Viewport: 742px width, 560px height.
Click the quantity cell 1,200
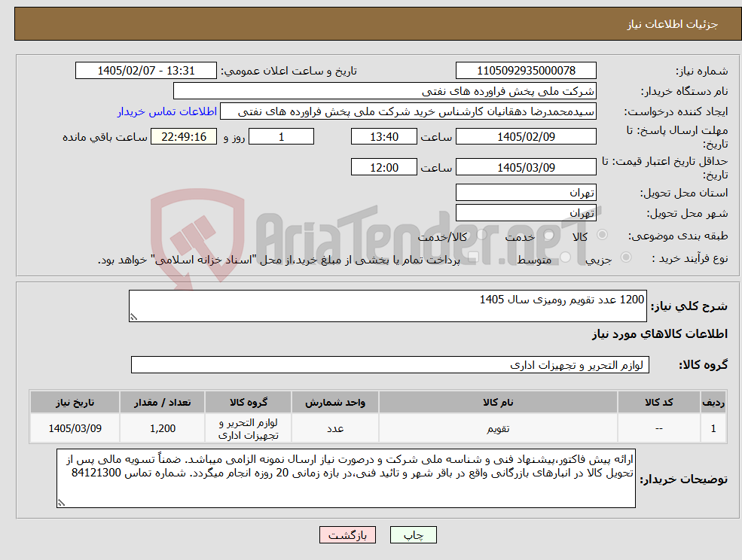[x=162, y=428]
